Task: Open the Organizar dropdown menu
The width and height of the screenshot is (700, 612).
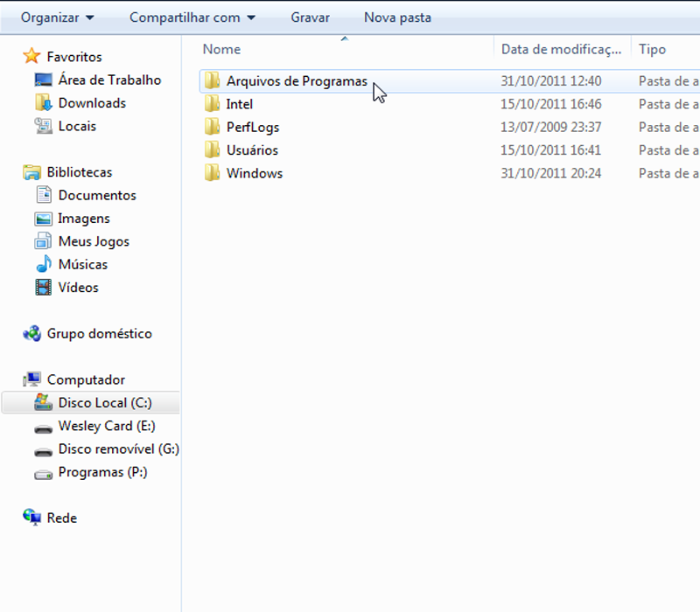Action: [x=58, y=17]
